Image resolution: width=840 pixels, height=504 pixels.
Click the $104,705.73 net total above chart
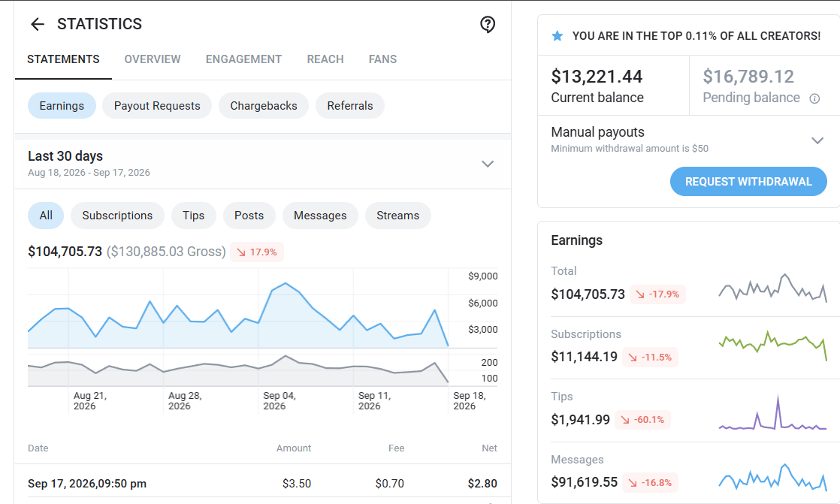click(x=65, y=252)
